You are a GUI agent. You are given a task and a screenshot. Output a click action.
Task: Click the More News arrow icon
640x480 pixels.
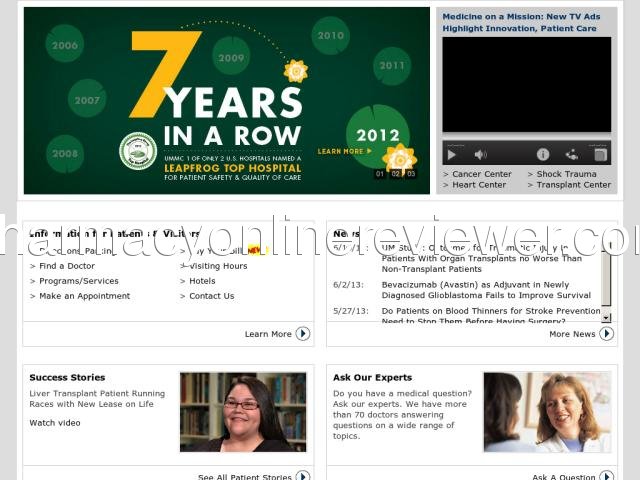click(x=607, y=334)
